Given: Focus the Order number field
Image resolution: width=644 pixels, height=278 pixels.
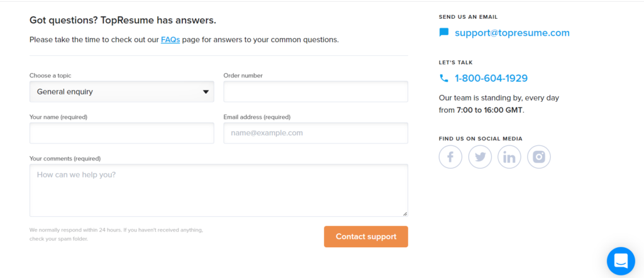Looking at the screenshot, I should pos(316,92).
